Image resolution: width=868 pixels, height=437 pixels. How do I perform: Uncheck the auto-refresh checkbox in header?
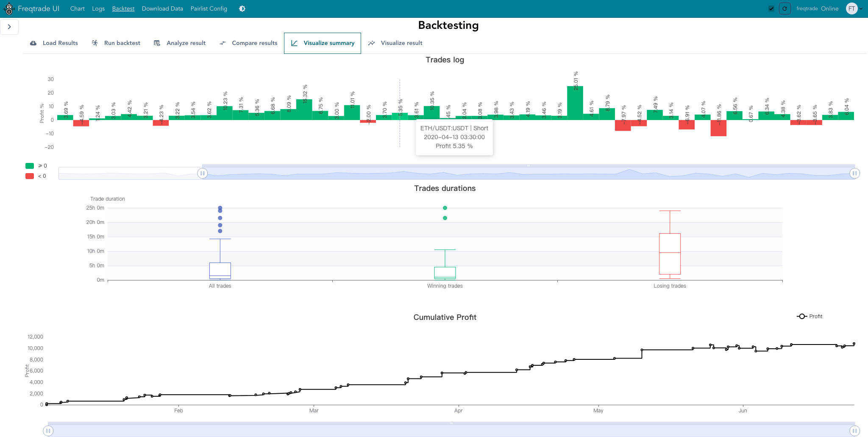coord(771,8)
